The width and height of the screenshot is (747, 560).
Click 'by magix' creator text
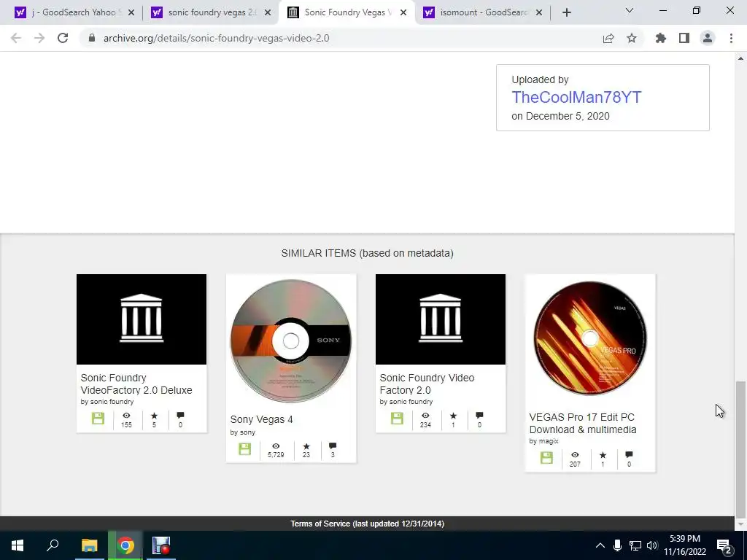pyautogui.click(x=543, y=441)
